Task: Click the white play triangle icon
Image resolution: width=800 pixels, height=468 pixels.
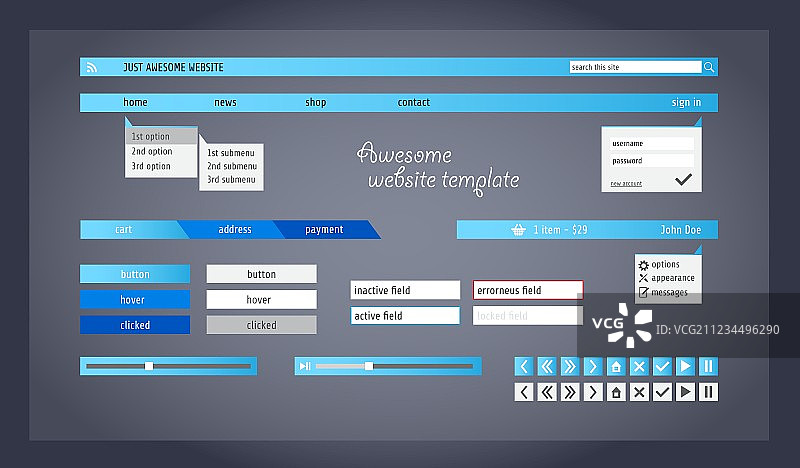Action: coord(685,392)
